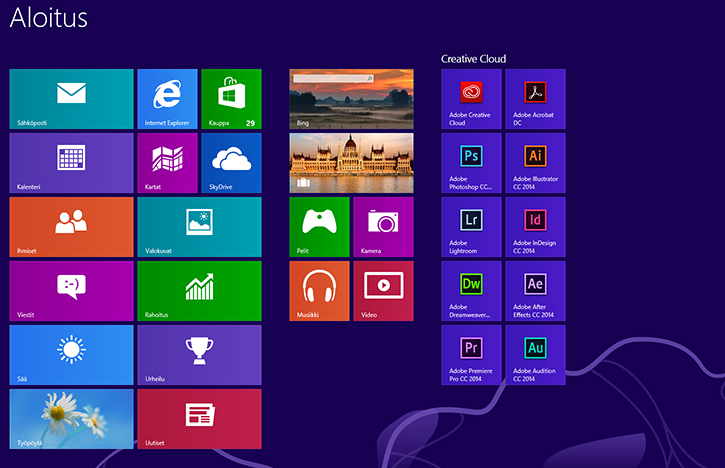Image resolution: width=725 pixels, height=468 pixels.
Task: Open the Kartat maps tile
Action: 167,163
